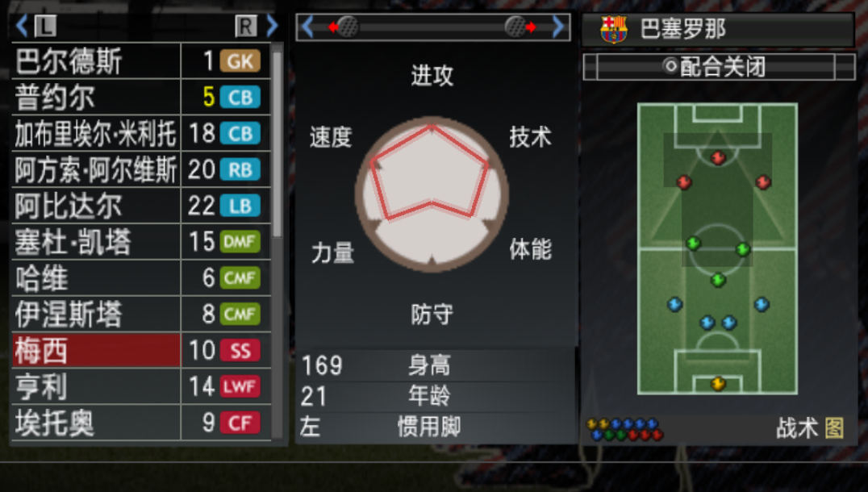Open the yellow tactics map icon
The width and height of the screenshot is (868, 492).
click(x=834, y=427)
